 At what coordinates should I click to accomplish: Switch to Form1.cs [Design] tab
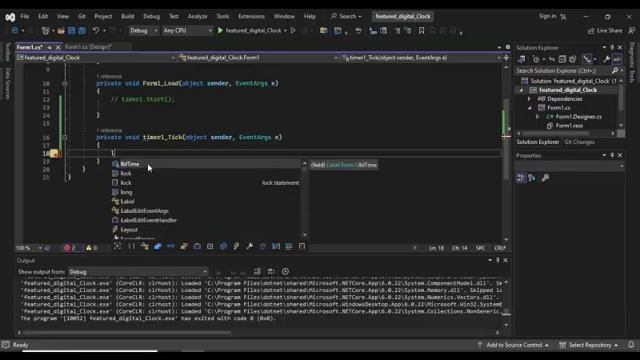[x=88, y=47]
